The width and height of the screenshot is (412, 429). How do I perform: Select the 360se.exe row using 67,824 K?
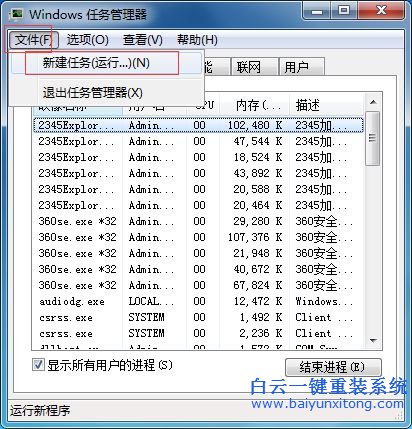click(198, 285)
